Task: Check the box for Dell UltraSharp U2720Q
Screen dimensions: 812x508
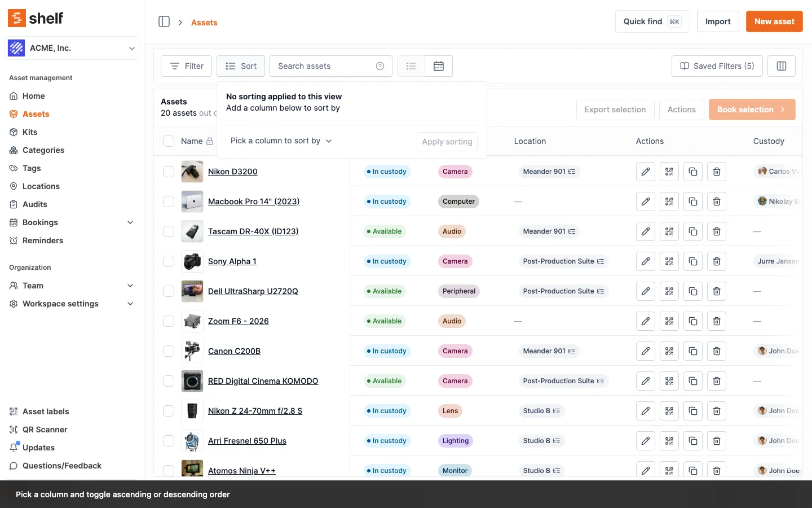Action: (x=169, y=291)
